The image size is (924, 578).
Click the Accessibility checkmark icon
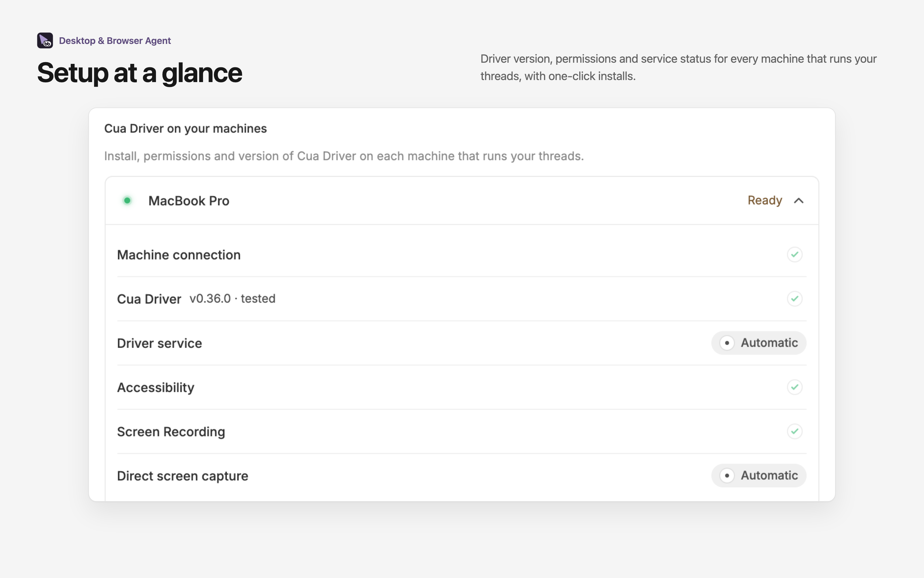pyautogui.click(x=795, y=387)
